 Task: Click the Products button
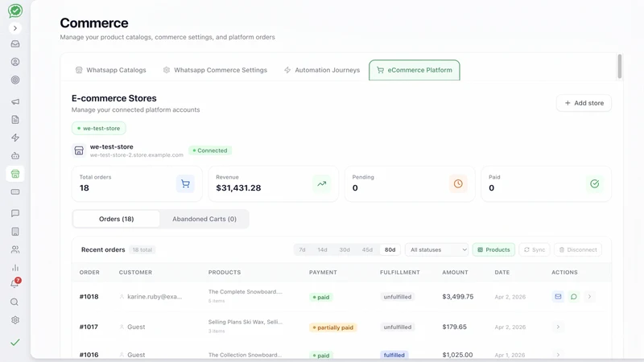[x=493, y=249]
